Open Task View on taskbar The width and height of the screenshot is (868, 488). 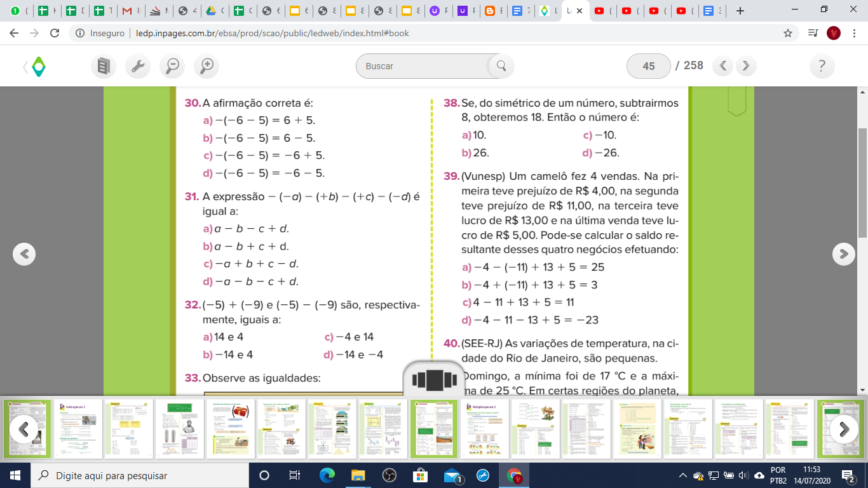[x=295, y=475]
